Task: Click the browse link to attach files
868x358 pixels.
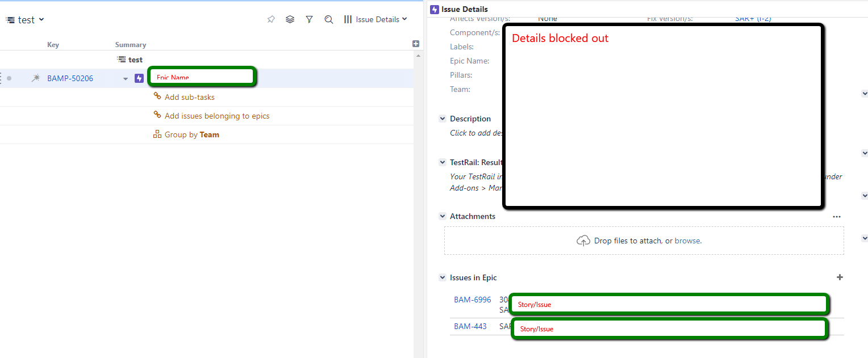Action: tap(687, 241)
